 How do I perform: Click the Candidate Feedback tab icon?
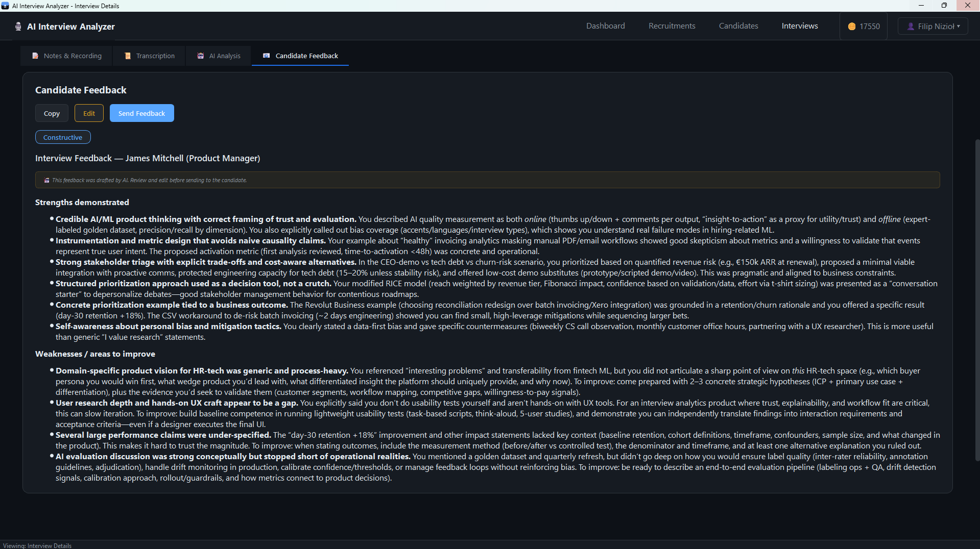point(267,56)
